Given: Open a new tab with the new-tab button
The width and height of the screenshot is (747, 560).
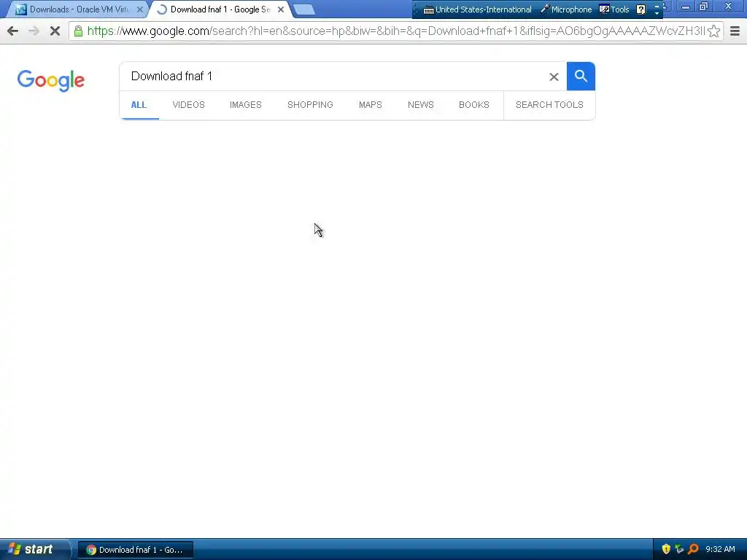Looking at the screenshot, I should pyautogui.click(x=304, y=9).
